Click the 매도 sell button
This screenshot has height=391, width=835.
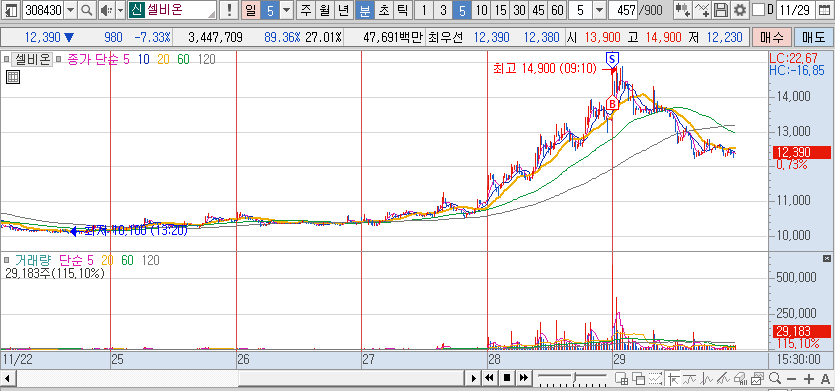coord(813,37)
